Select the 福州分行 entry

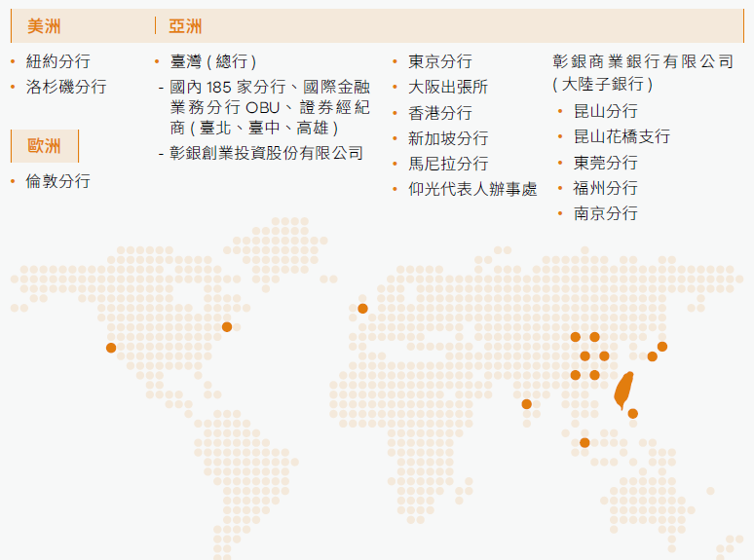[x=606, y=188]
